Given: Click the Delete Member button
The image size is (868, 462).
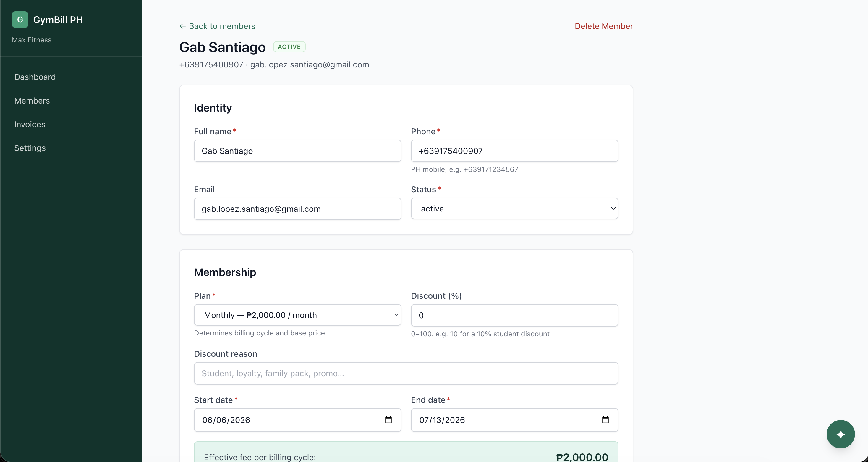Looking at the screenshot, I should (x=604, y=26).
